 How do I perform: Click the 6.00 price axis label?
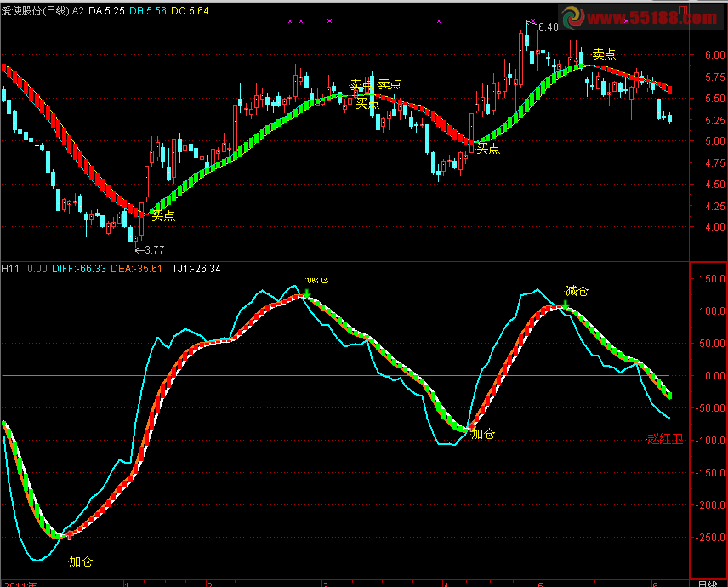pos(715,54)
